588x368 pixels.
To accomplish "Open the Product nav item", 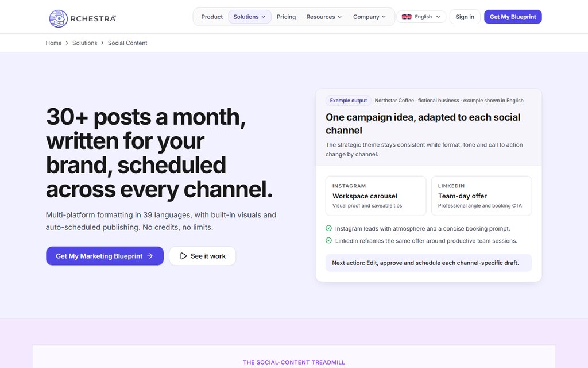I will (212, 17).
